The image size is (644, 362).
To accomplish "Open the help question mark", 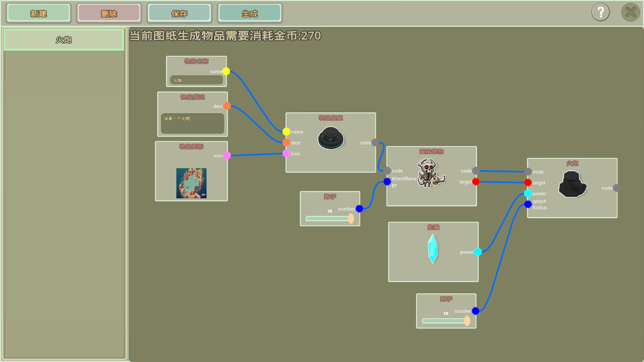I will (601, 12).
